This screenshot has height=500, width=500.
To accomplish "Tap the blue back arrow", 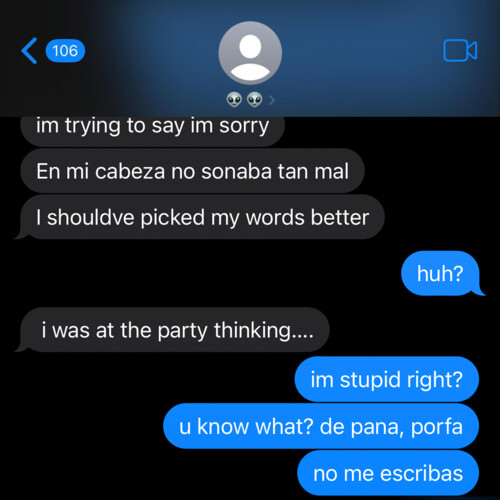I will pos(29,51).
